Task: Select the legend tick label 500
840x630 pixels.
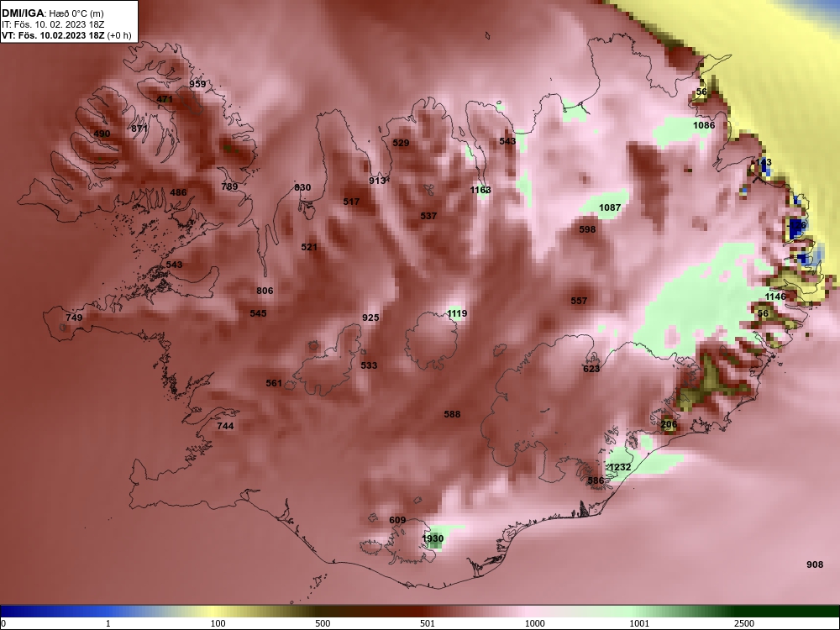Action: tap(323, 623)
